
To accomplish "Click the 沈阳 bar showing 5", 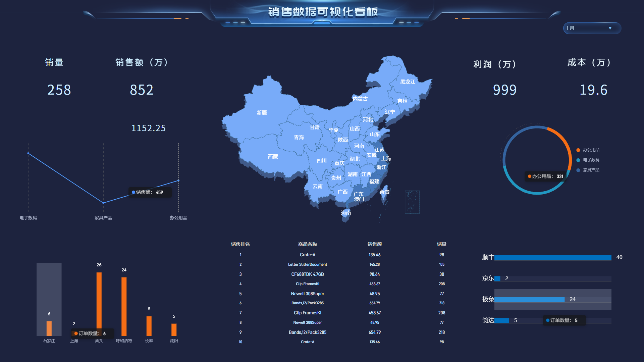I will [174, 330].
